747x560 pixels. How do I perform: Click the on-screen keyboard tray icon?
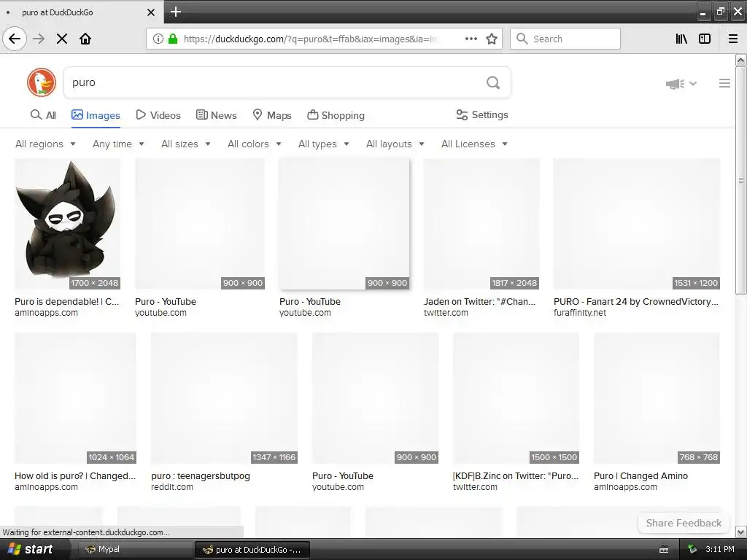[x=664, y=550]
